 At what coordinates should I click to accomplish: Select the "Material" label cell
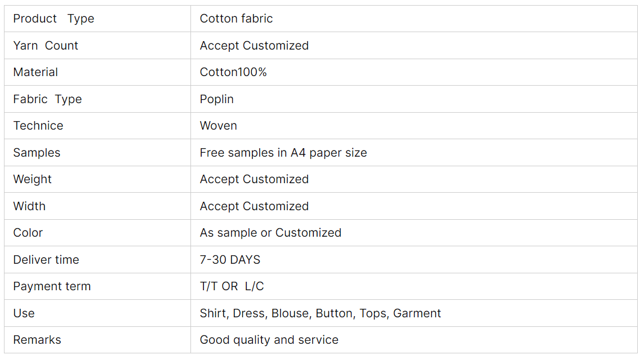tap(35, 72)
